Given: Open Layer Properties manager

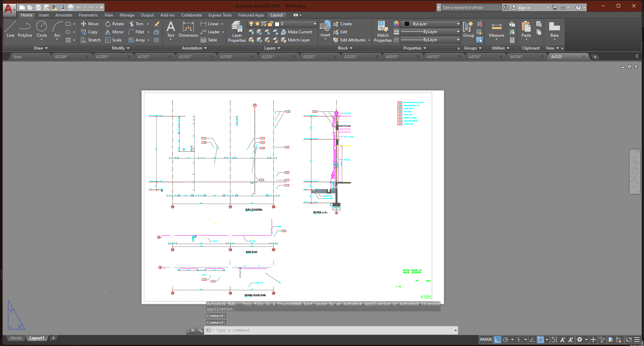Looking at the screenshot, I should pos(237,31).
